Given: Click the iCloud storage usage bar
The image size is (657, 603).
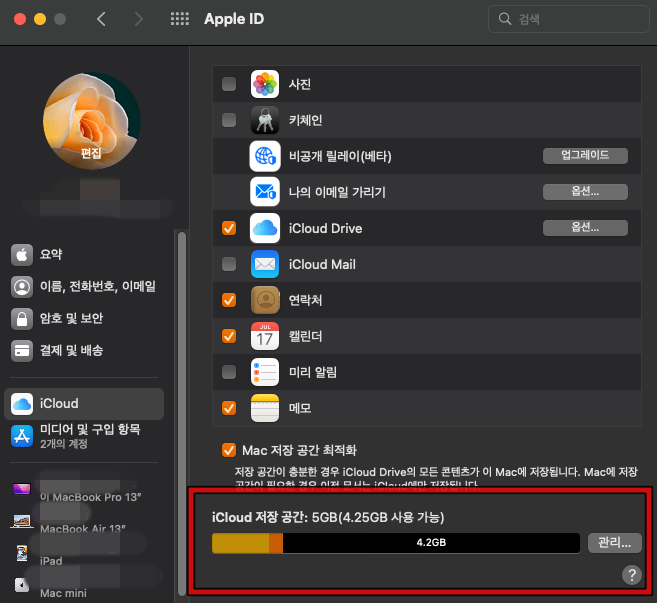Looking at the screenshot, I should [396, 543].
